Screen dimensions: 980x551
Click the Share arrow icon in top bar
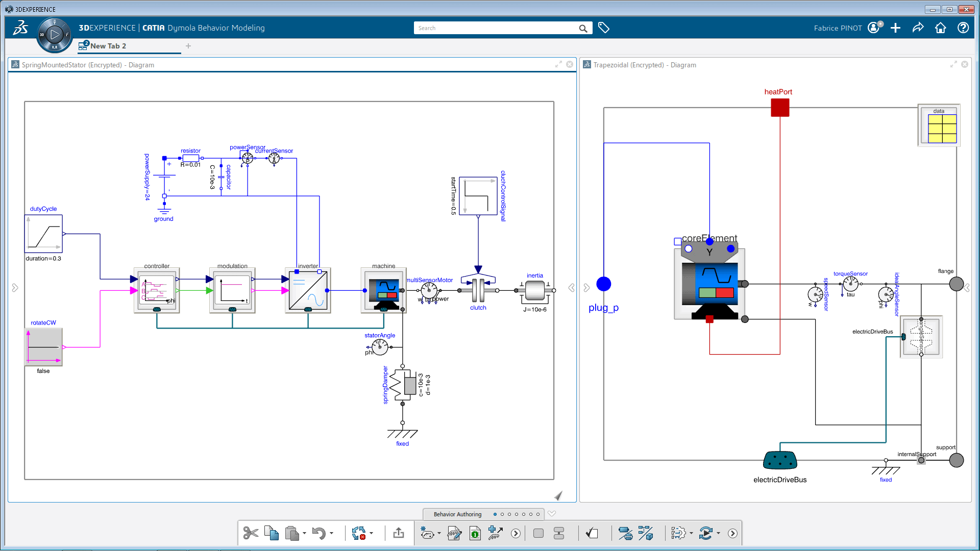[x=918, y=28]
